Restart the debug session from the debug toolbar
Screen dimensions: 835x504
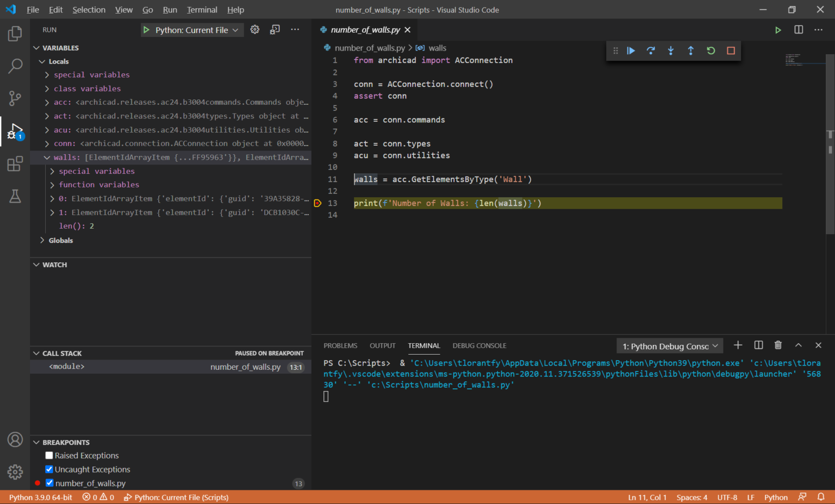point(711,51)
